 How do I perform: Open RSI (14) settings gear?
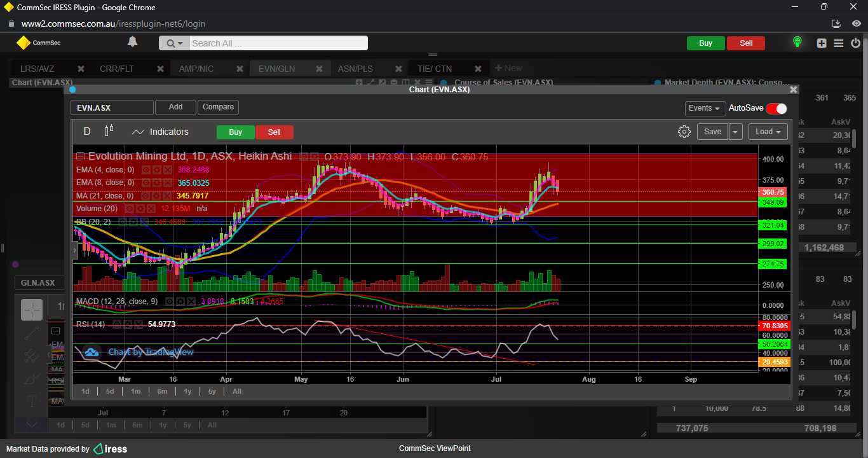128,324
